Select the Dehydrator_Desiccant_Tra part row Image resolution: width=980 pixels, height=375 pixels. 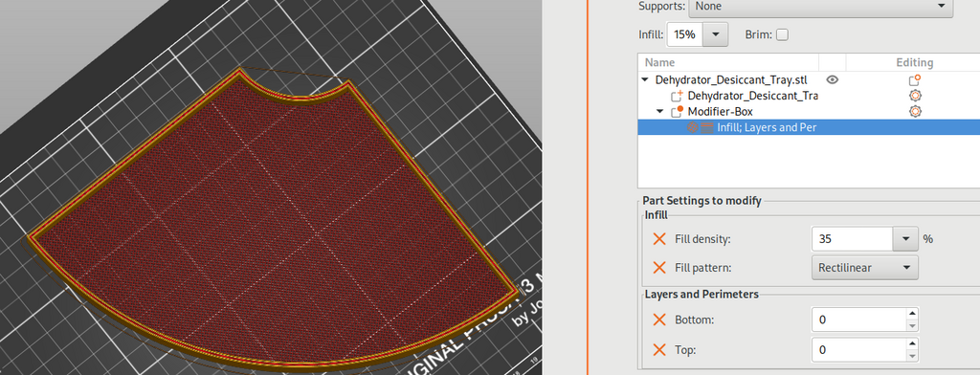click(809, 96)
